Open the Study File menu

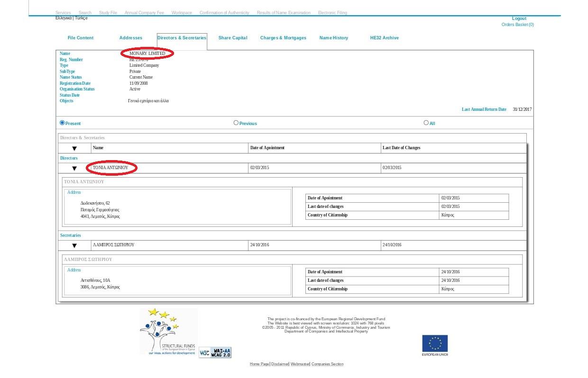coord(108,13)
